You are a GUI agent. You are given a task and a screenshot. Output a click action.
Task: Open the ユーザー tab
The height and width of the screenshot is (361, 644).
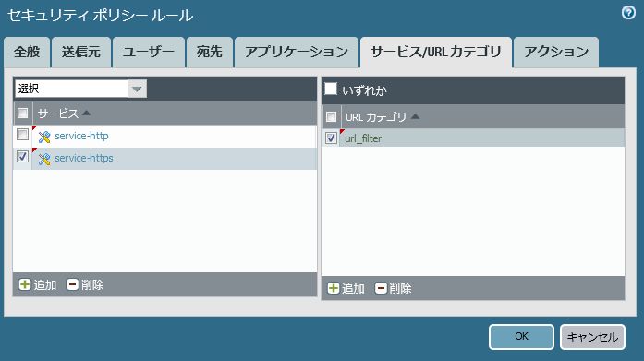pos(149,52)
